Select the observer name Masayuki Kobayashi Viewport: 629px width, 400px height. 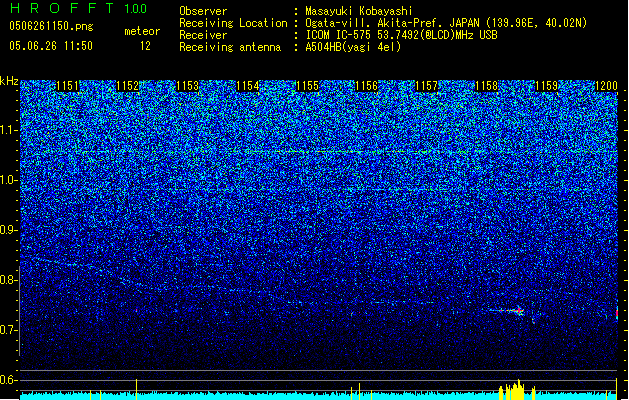coord(359,11)
